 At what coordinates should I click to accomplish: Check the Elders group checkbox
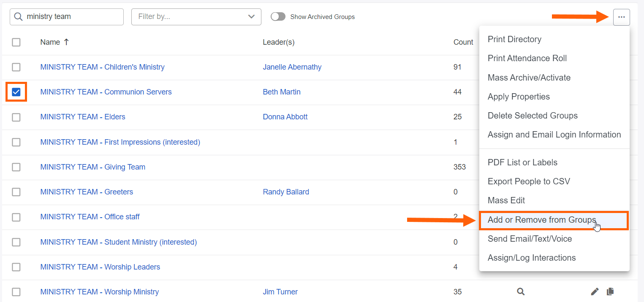point(16,117)
